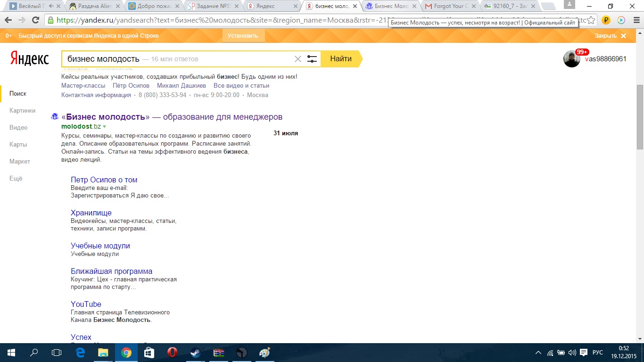Open the Пётр Осипов link
The image size is (644, 362).
tap(131, 86)
